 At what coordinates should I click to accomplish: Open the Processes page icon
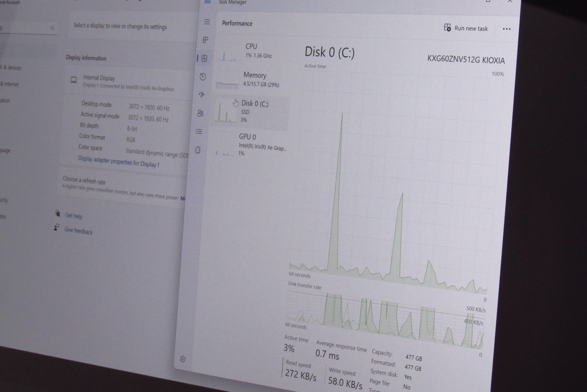pos(206,40)
